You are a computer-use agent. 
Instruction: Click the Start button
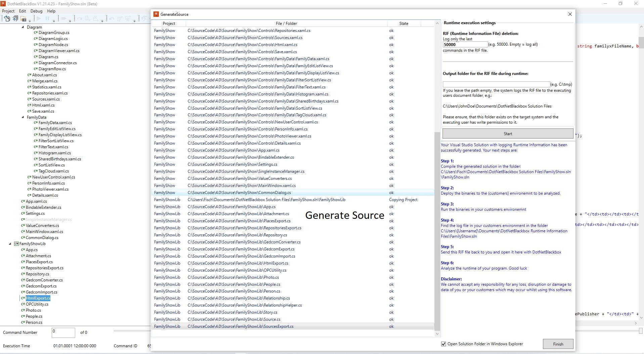(x=508, y=134)
